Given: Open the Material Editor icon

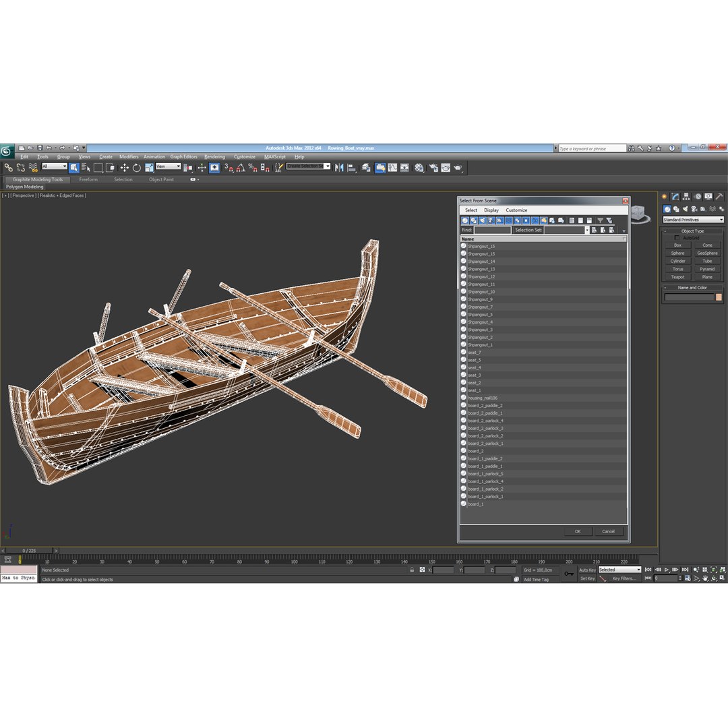Looking at the screenshot, I should [x=419, y=168].
